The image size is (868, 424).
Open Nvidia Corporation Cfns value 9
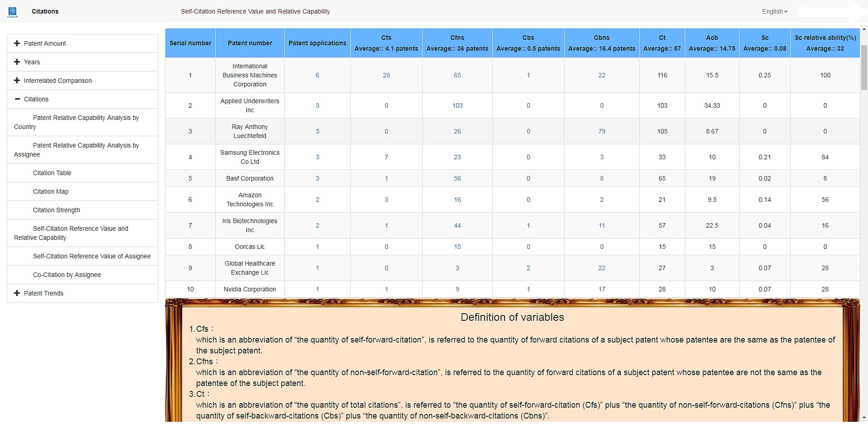[x=457, y=289]
